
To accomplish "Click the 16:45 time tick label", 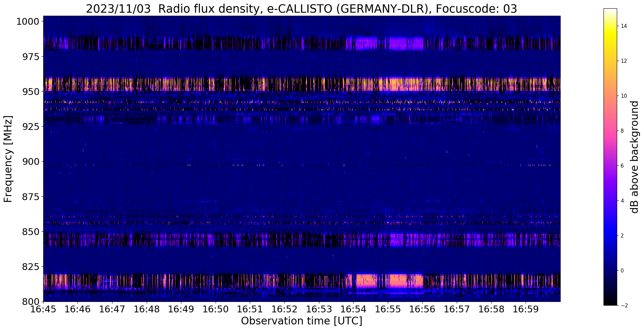I will point(43,309).
